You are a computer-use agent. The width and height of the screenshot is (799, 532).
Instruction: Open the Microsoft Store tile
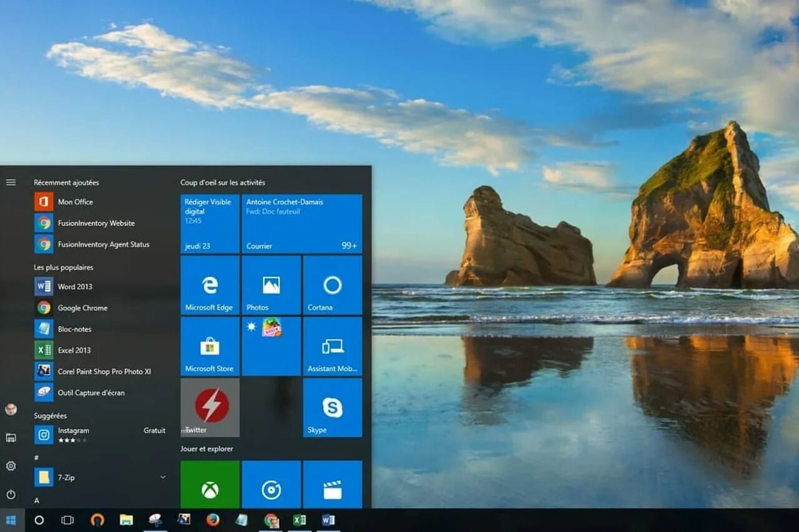[210, 346]
